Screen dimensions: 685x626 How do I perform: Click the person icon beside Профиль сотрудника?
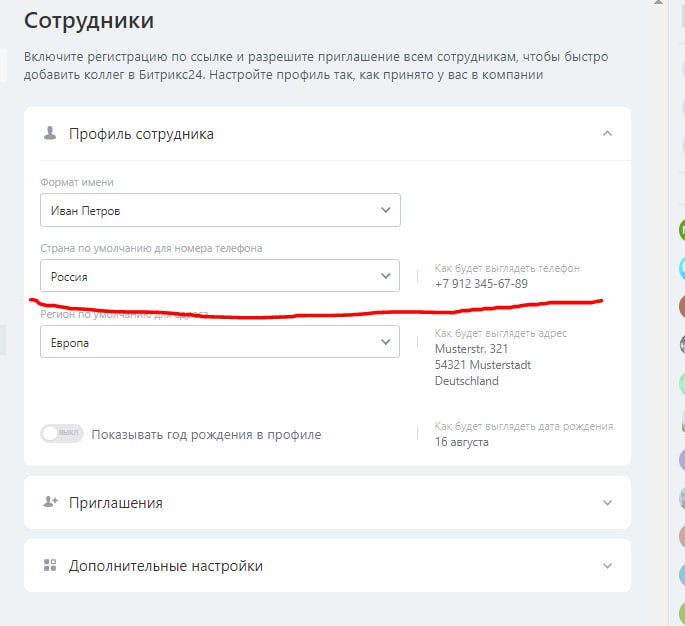[50, 133]
